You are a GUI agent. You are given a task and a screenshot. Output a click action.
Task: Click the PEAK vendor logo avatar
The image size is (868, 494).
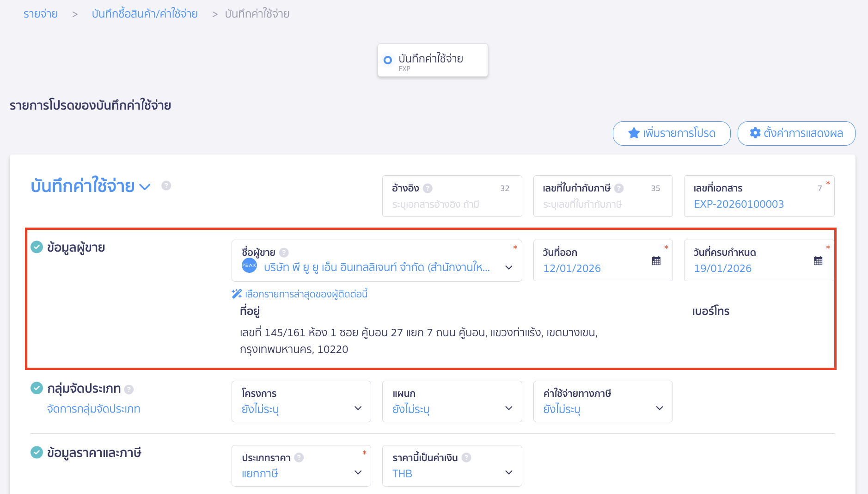[x=249, y=266]
